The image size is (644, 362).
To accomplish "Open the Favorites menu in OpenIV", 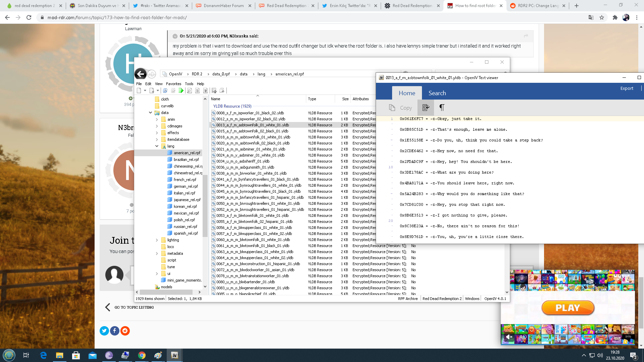I will click(x=173, y=84).
